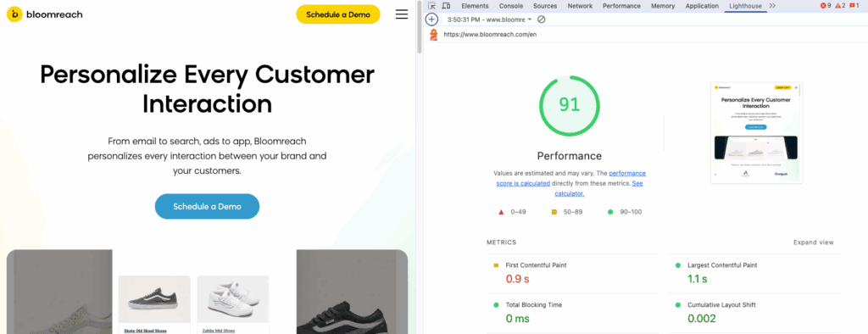Viewport: 868px width, 334px height.
Task: Click the First Contentful Paint metric label
Action: tap(536, 265)
